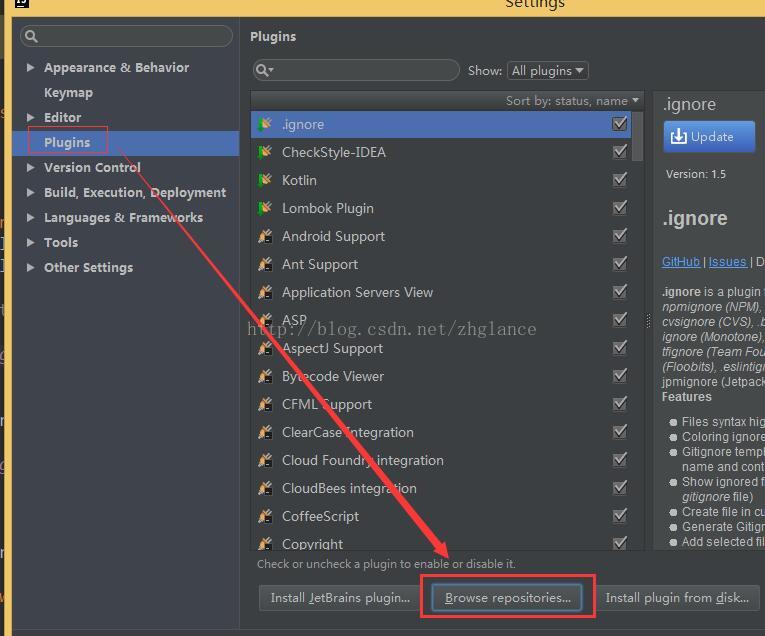
Task: Click the Copyright plugin icon
Action: click(x=265, y=543)
